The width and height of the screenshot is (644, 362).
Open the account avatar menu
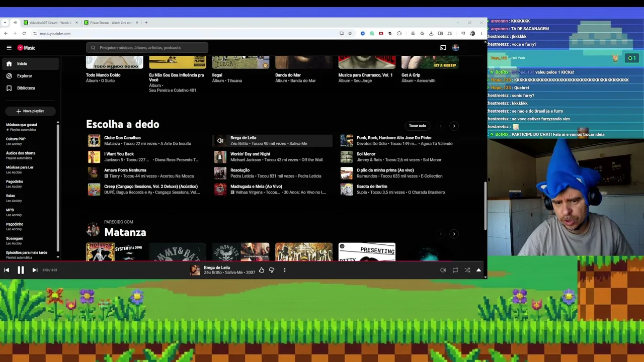click(x=455, y=48)
